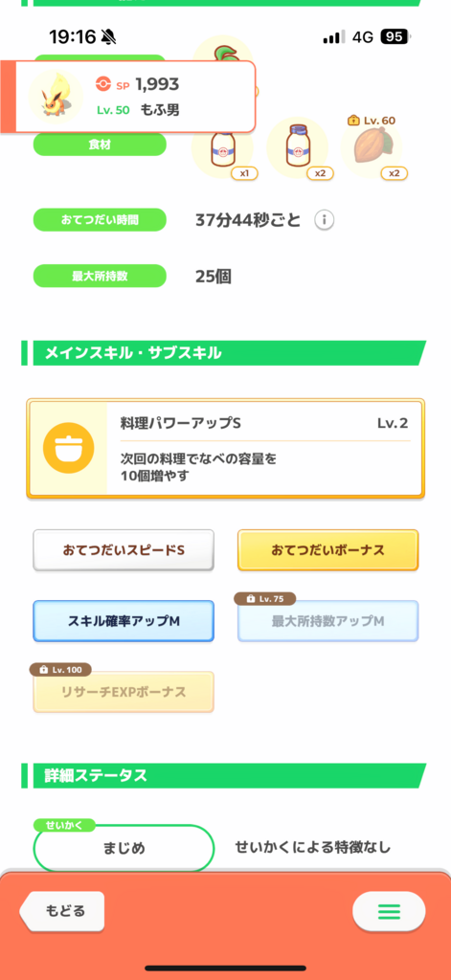Tap locked 最大所持数アップM sub skill
This screenshot has width=451, height=980.
pos(327,621)
